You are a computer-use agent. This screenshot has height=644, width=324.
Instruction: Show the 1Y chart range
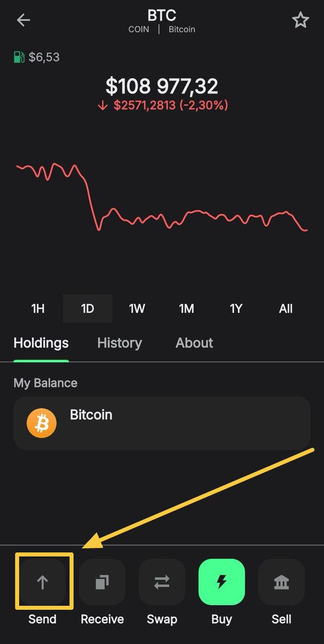(x=236, y=308)
